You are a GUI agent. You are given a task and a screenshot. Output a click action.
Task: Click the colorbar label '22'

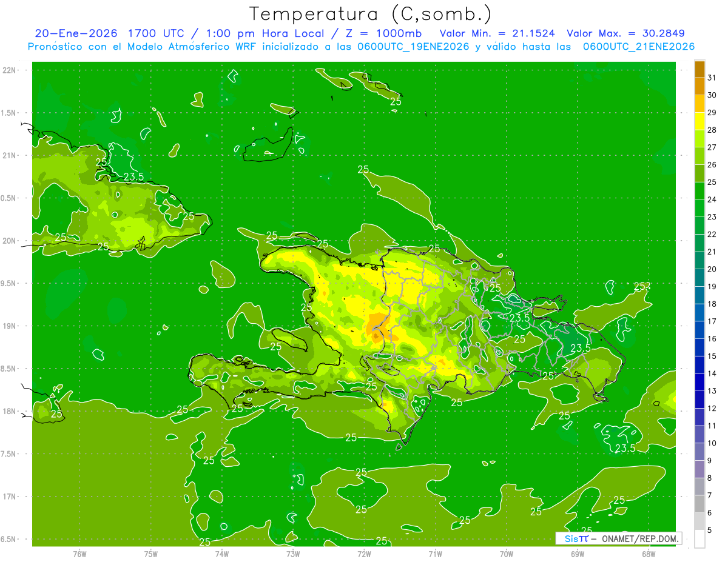click(x=712, y=234)
